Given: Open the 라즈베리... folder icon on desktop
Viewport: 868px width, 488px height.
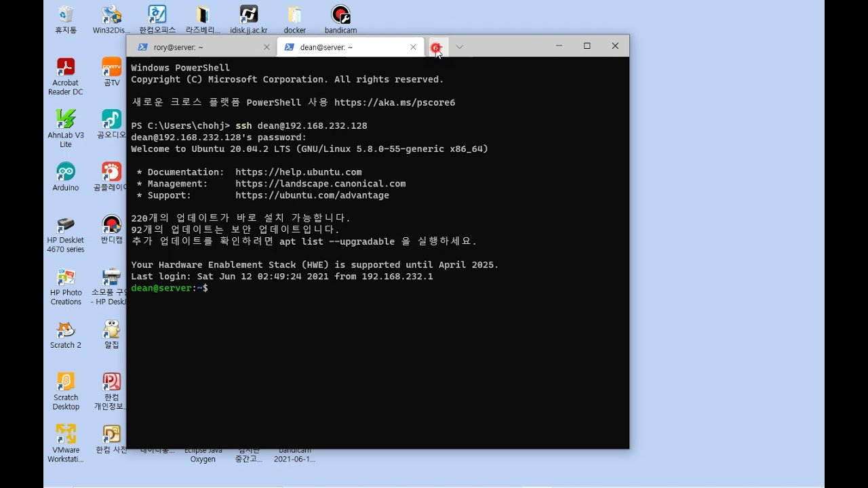Looking at the screenshot, I should [203, 19].
